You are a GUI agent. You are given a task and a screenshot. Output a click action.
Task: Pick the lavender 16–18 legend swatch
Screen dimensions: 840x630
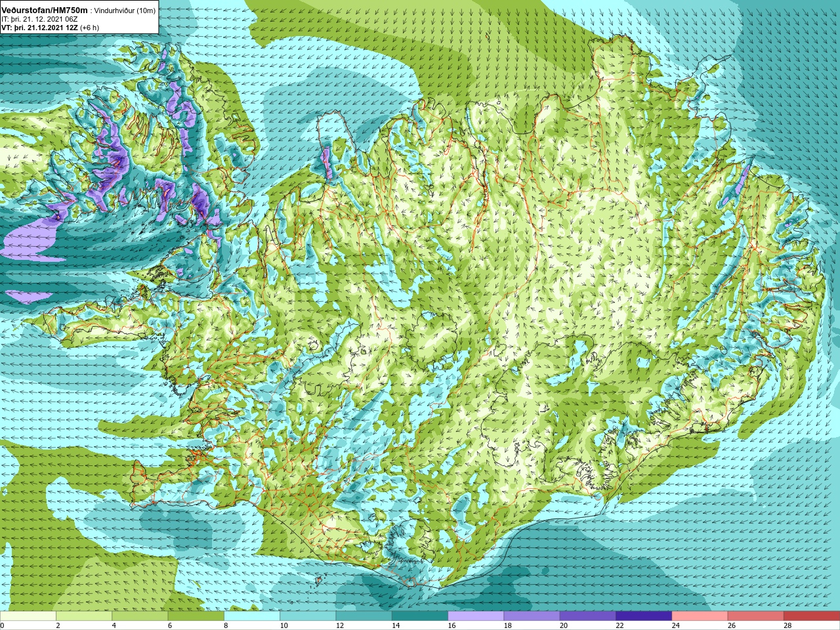pos(476,616)
